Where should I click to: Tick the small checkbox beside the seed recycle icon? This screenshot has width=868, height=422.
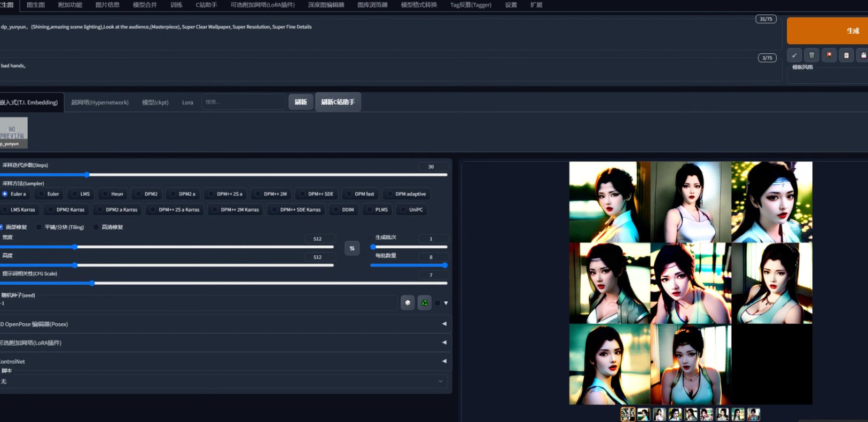coord(437,303)
